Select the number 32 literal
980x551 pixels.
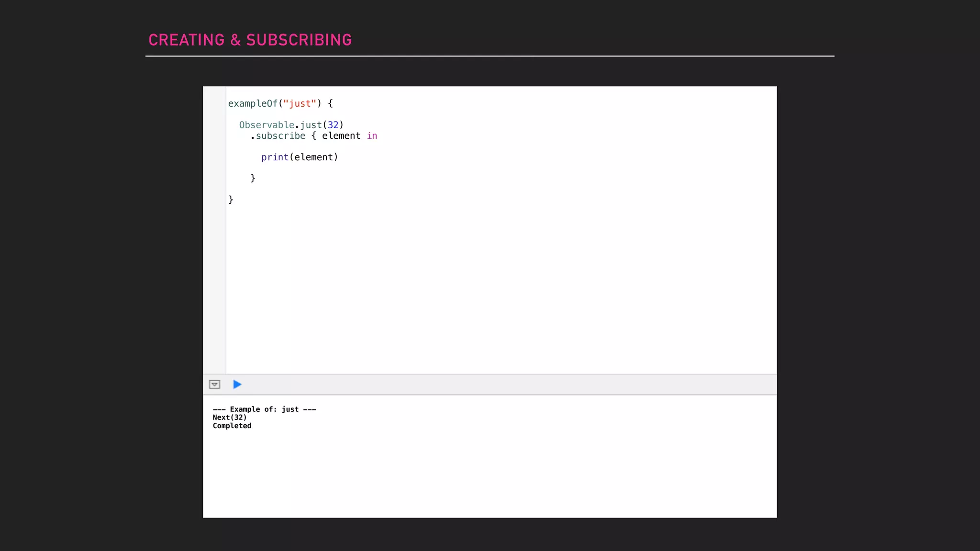pyautogui.click(x=333, y=125)
